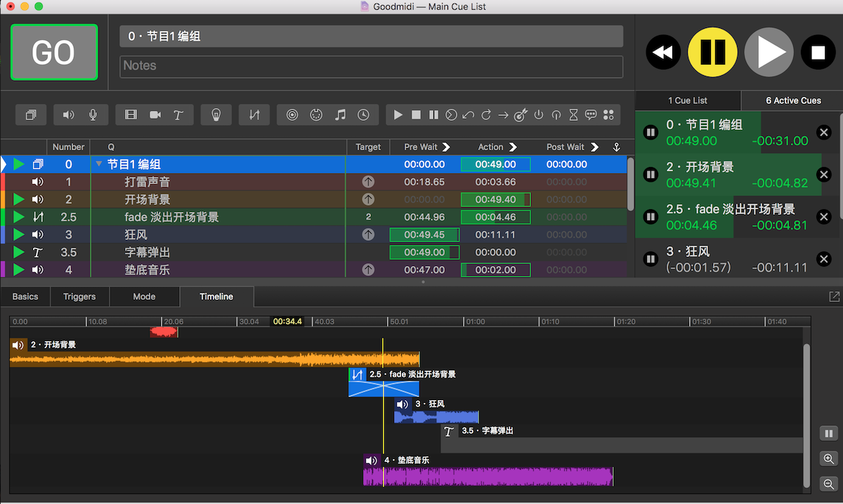843x504 pixels.
Task: Add a new Mic cue from toolbar
Action: click(x=93, y=114)
